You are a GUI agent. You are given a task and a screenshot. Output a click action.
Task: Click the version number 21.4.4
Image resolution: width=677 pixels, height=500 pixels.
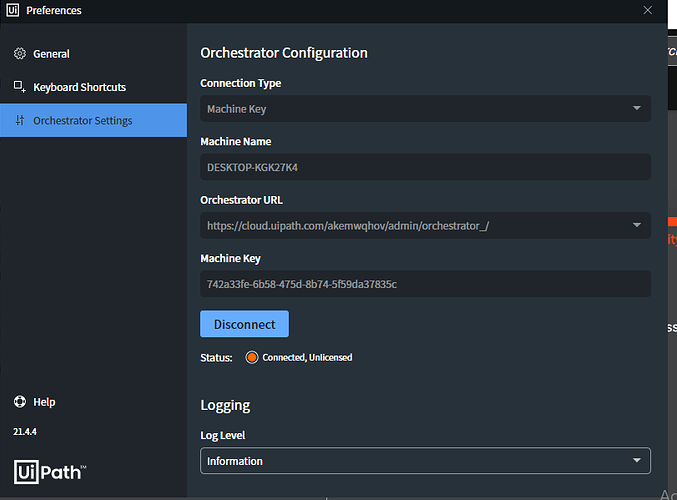point(26,432)
